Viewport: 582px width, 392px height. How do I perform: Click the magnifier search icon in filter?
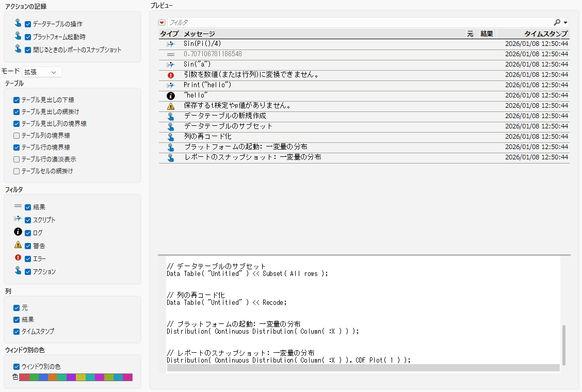click(557, 23)
